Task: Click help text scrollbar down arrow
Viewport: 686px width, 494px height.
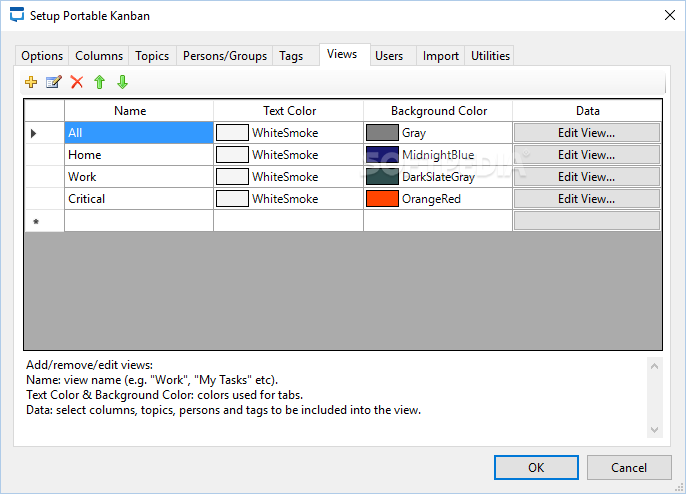Action: click(654, 430)
